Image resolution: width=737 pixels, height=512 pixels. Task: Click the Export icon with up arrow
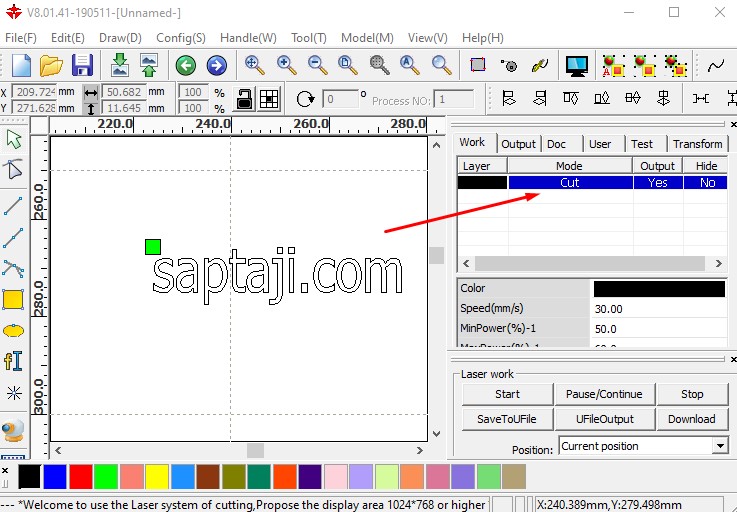pos(149,65)
